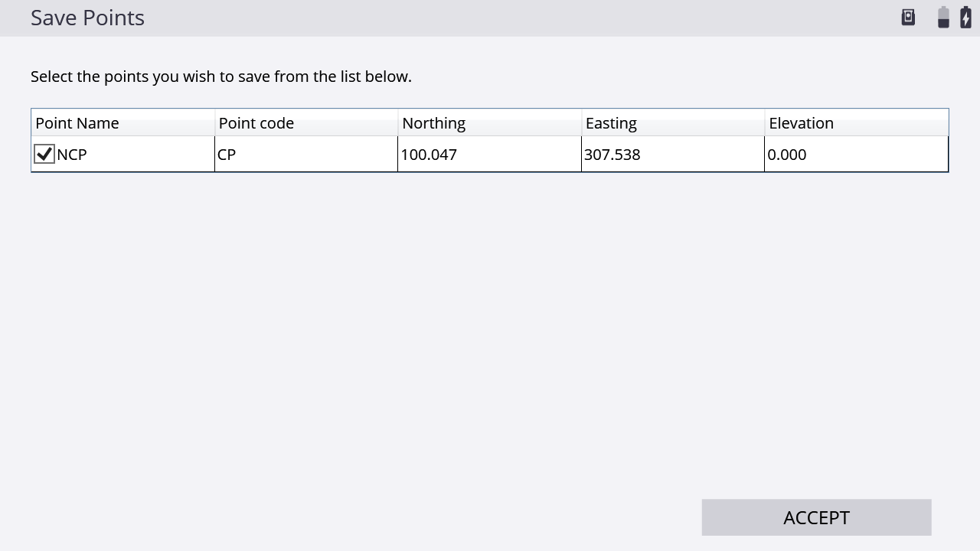Click the Save Points screen title
The width and height of the screenshot is (980, 551).
(87, 18)
